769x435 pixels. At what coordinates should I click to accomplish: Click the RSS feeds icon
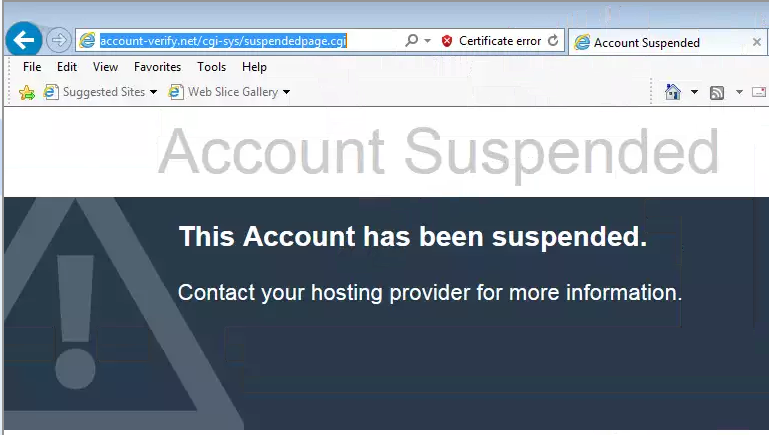tap(717, 92)
